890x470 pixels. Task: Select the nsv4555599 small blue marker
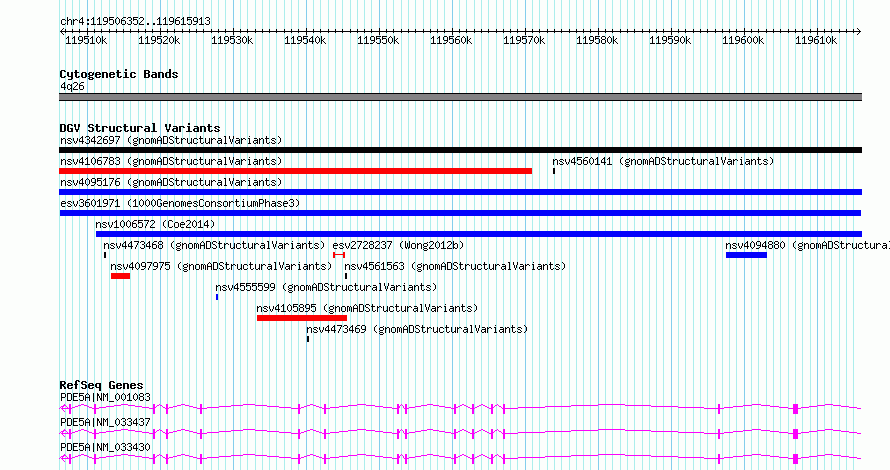[x=217, y=297]
